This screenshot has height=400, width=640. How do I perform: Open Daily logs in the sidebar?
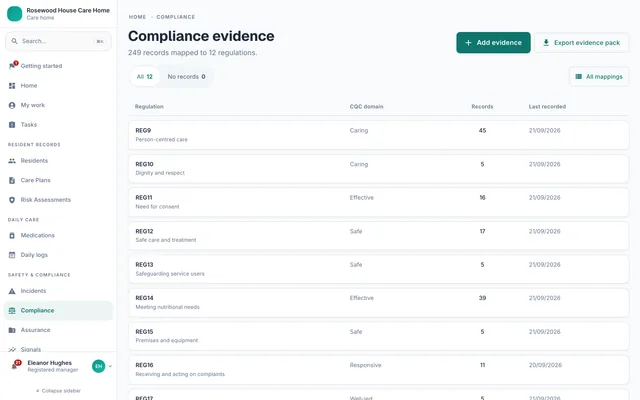tap(58, 255)
